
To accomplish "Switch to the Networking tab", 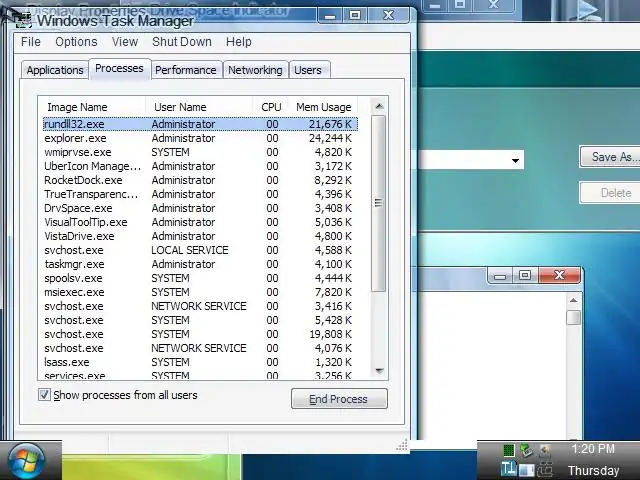I will tap(255, 70).
